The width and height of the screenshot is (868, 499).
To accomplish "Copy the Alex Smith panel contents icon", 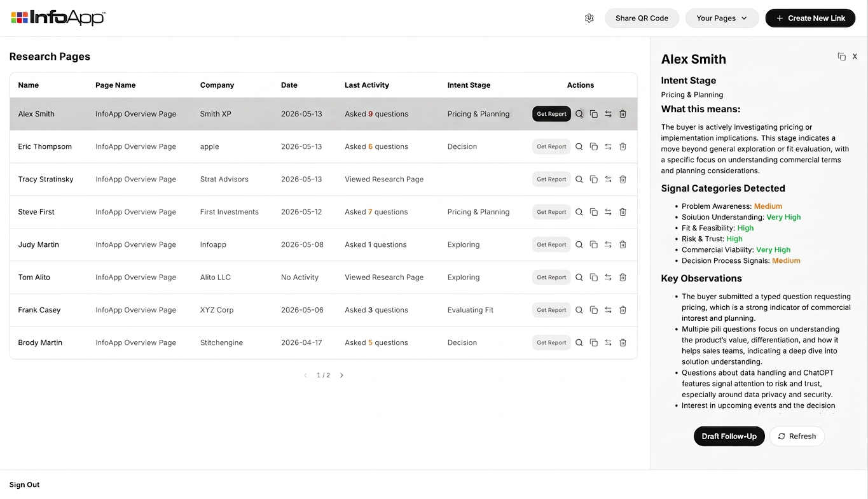I will coord(841,57).
